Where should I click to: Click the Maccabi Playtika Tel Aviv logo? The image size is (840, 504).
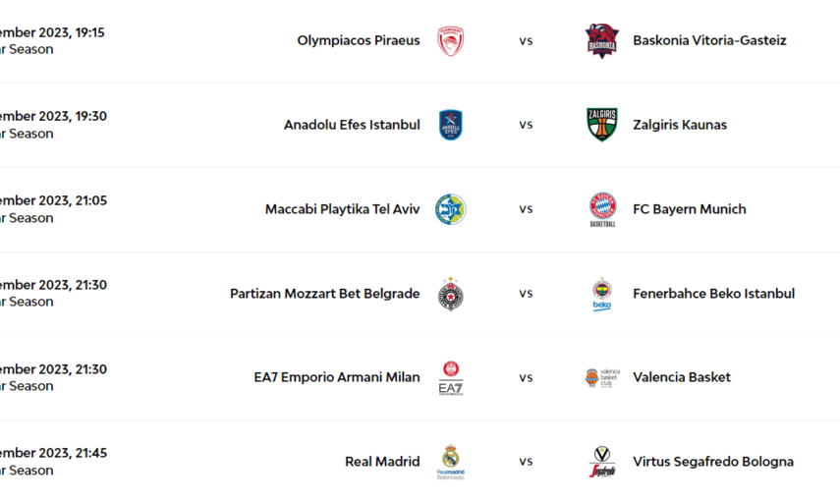click(x=451, y=209)
